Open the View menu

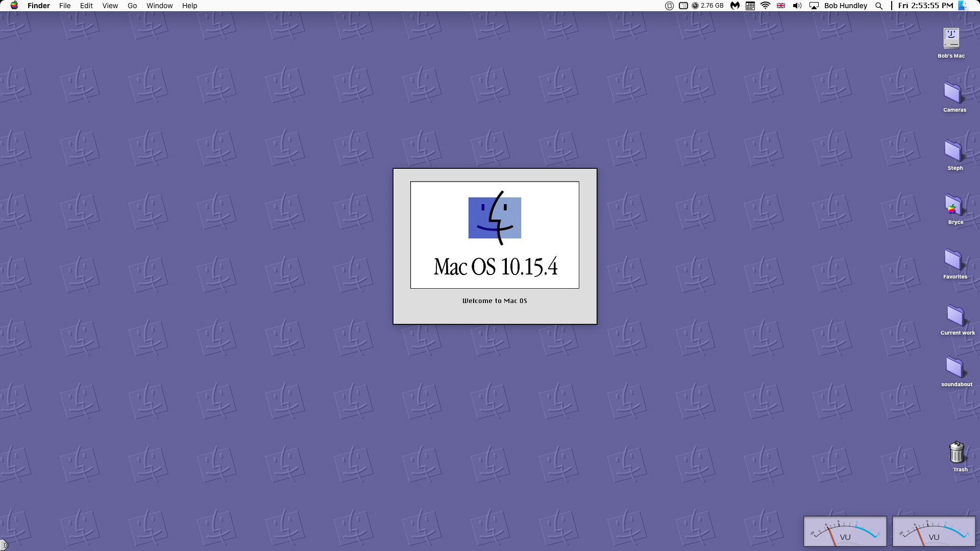tap(110, 6)
